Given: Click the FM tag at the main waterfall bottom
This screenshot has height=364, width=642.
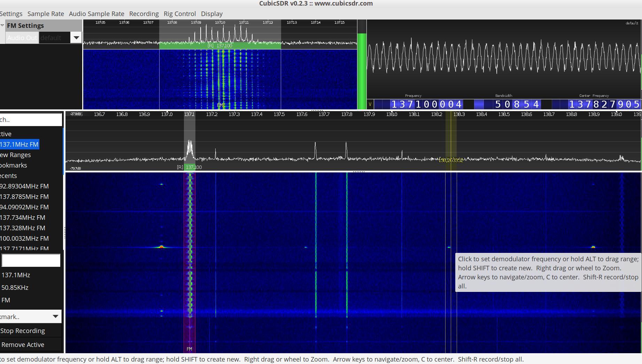Looking at the screenshot, I should (189, 349).
